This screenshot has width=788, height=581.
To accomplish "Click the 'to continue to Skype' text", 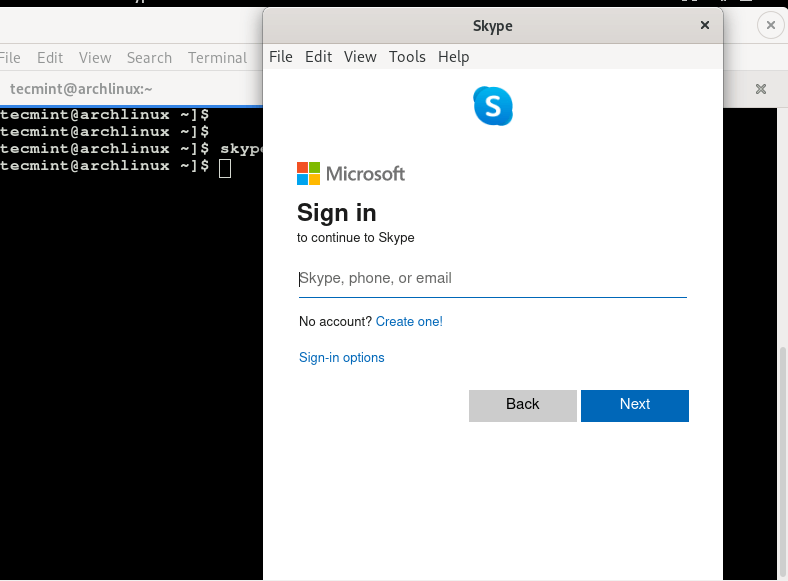I will pos(355,237).
